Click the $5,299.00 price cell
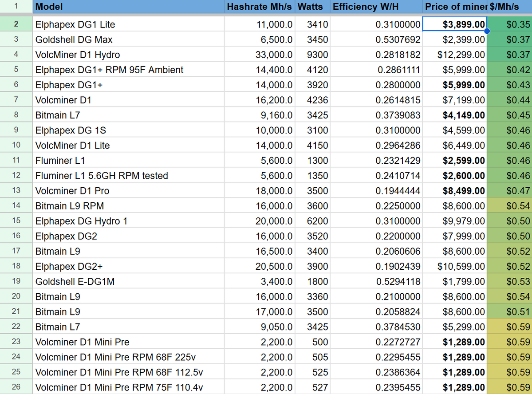Image resolution: width=532 pixels, height=394 pixels. point(455,327)
